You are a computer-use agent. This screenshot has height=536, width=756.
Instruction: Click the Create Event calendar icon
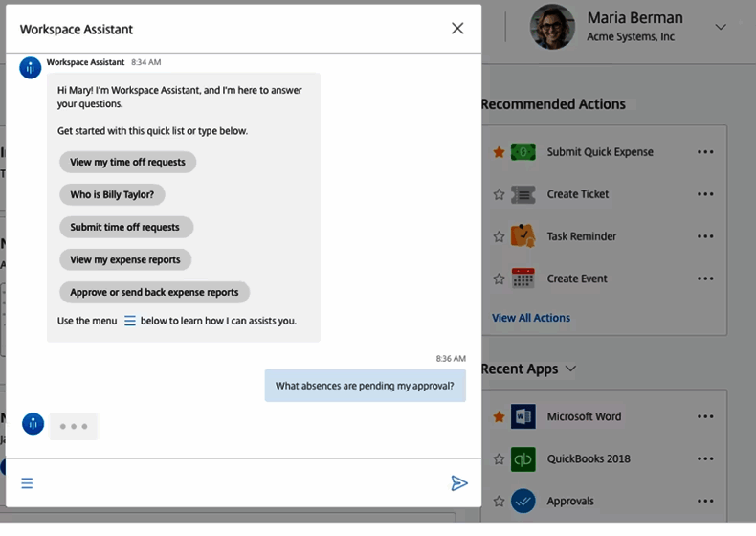(523, 279)
